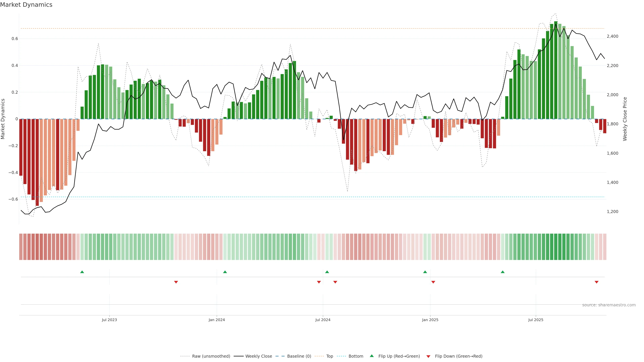Click the green flip-up marker just after Jan 2024

click(x=225, y=272)
